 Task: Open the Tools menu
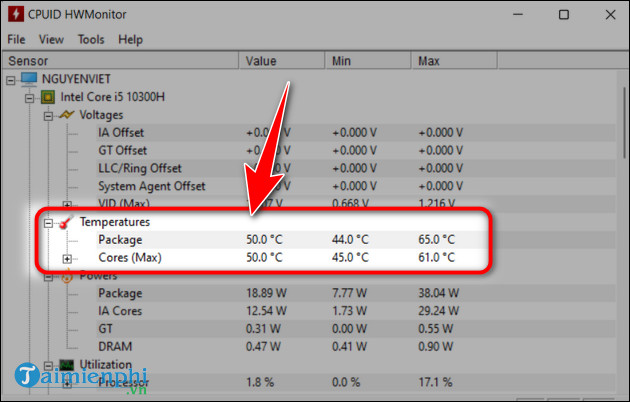pos(91,39)
